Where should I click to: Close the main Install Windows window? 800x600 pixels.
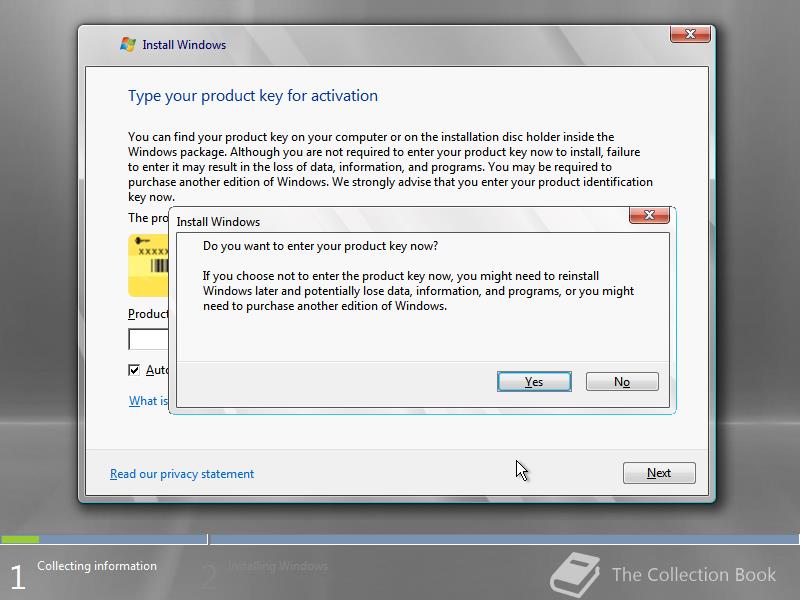click(x=690, y=34)
